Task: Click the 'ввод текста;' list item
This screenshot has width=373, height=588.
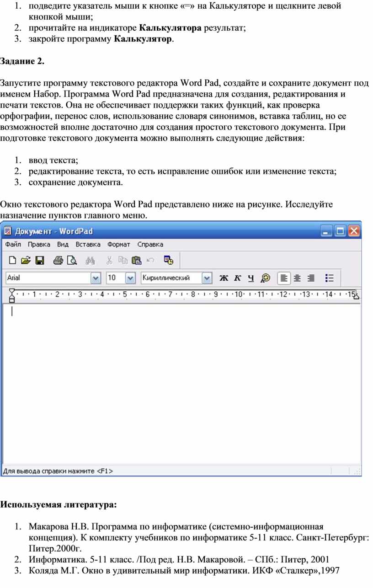Action: pyautogui.click(x=53, y=160)
